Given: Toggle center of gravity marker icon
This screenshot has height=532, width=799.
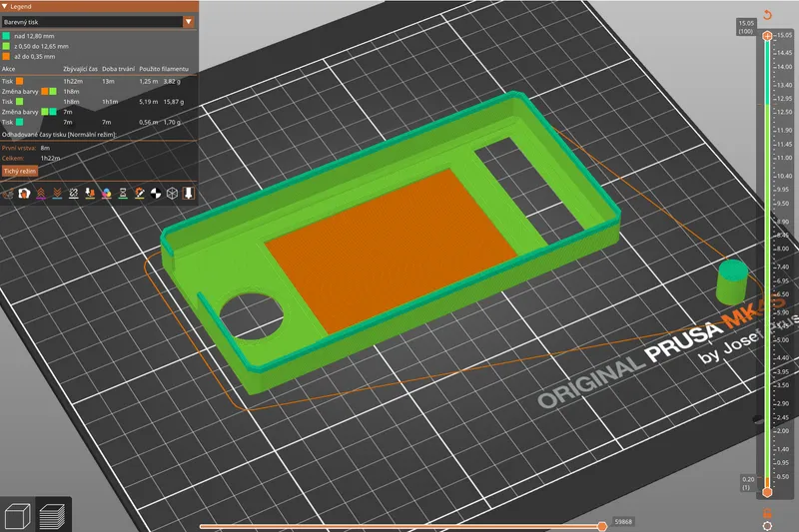Looking at the screenshot, I should pos(156,192).
